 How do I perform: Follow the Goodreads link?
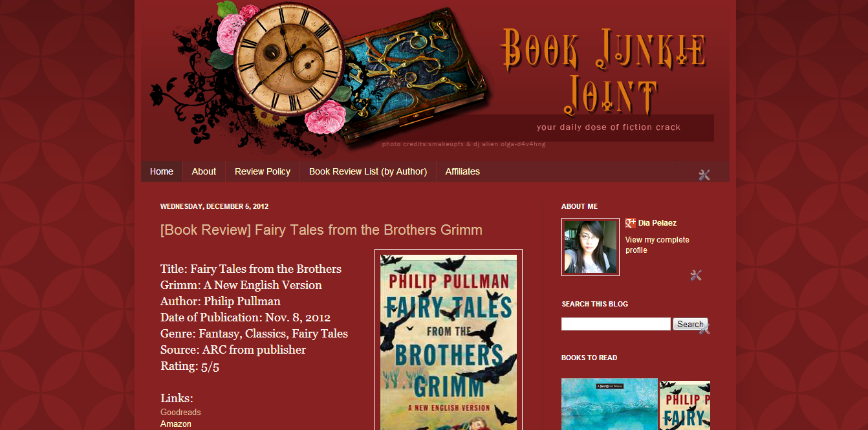180,412
